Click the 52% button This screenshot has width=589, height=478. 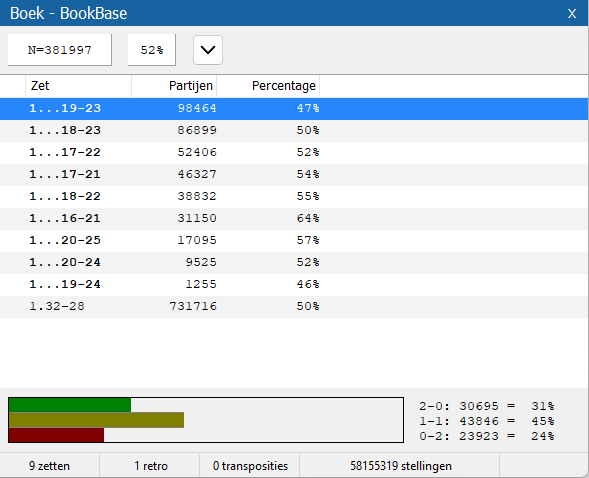click(x=152, y=50)
